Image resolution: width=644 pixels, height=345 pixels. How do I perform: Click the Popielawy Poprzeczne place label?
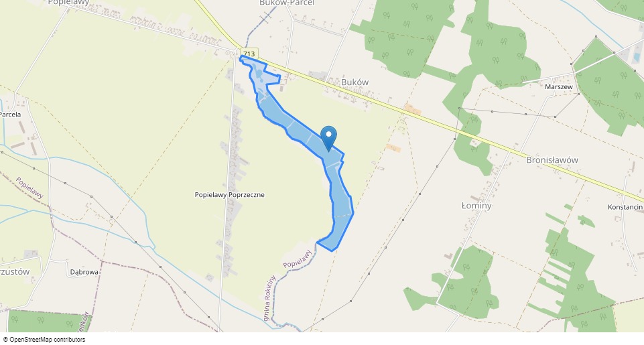(x=230, y=195)
